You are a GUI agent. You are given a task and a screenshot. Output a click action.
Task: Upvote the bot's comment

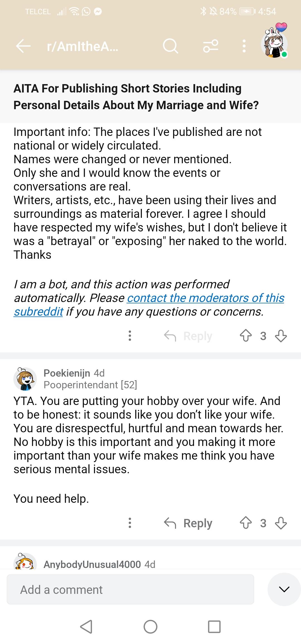(x=246, y=336)
